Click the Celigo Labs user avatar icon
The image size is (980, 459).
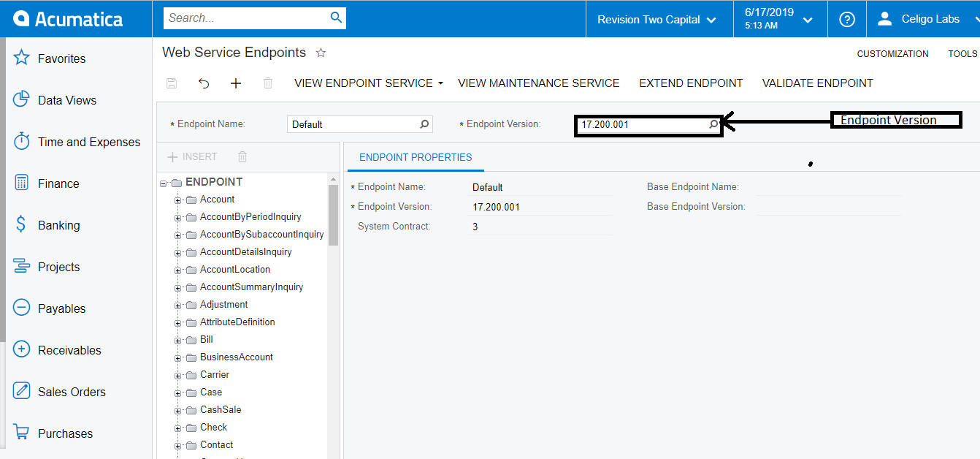point(884,19)
